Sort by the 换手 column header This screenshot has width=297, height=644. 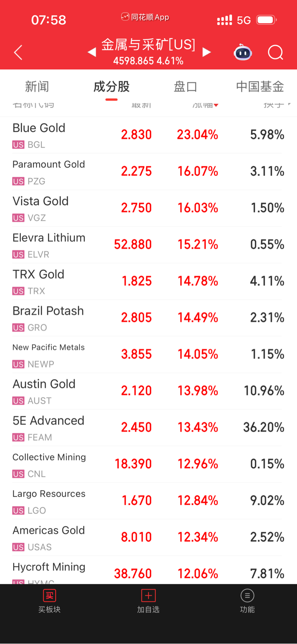(x=274, y=105)
